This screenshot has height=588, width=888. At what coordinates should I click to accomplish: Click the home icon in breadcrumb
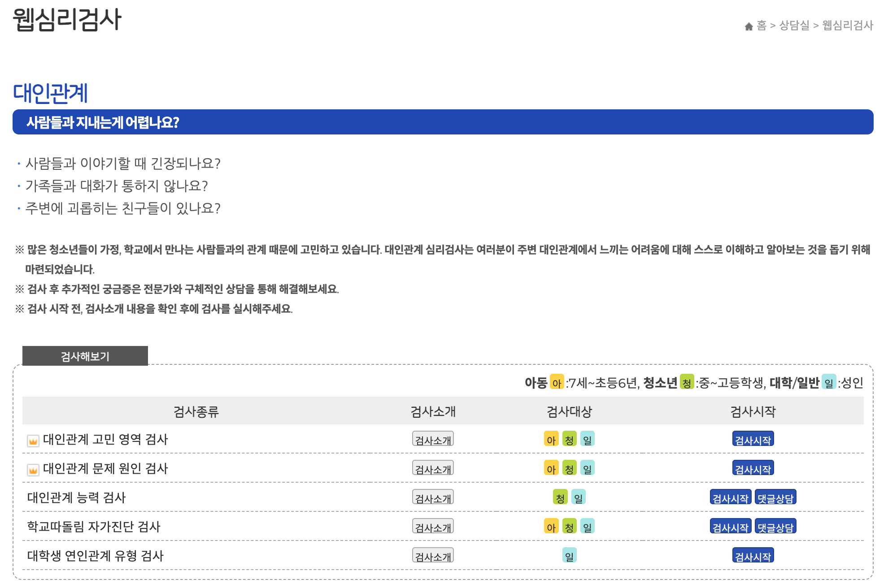point(749,26)
